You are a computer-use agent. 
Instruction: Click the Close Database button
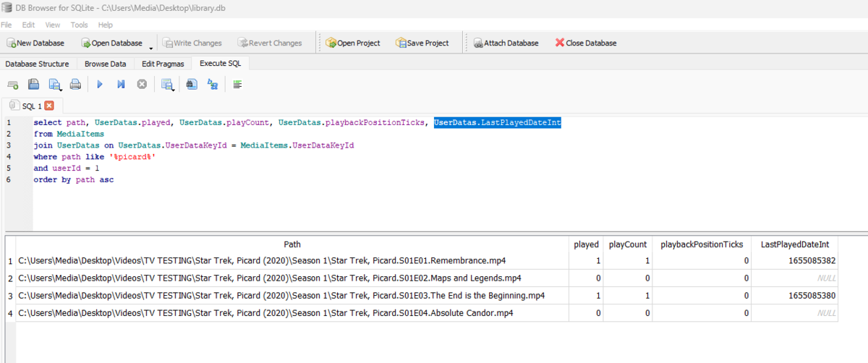click(x=586, y=43)
